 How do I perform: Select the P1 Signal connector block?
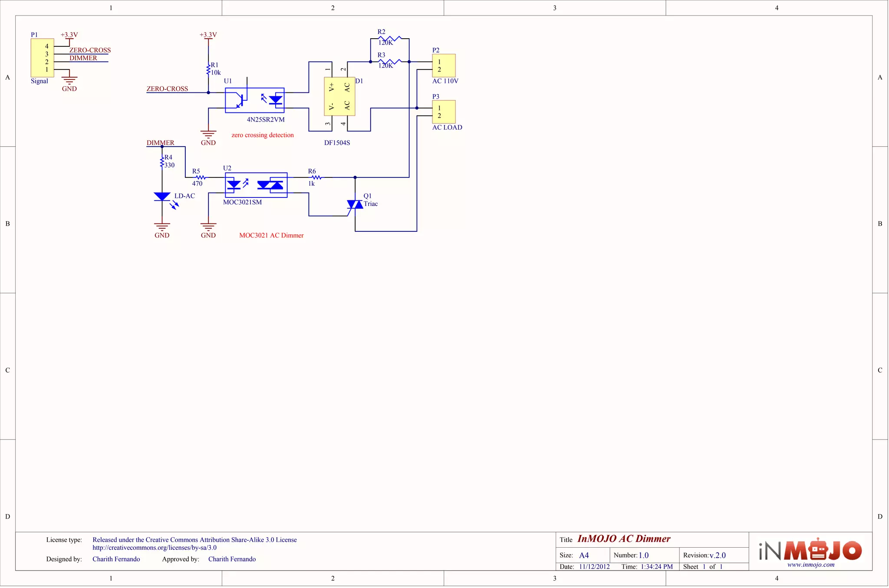pyautogui.click(x=42, y=58)
